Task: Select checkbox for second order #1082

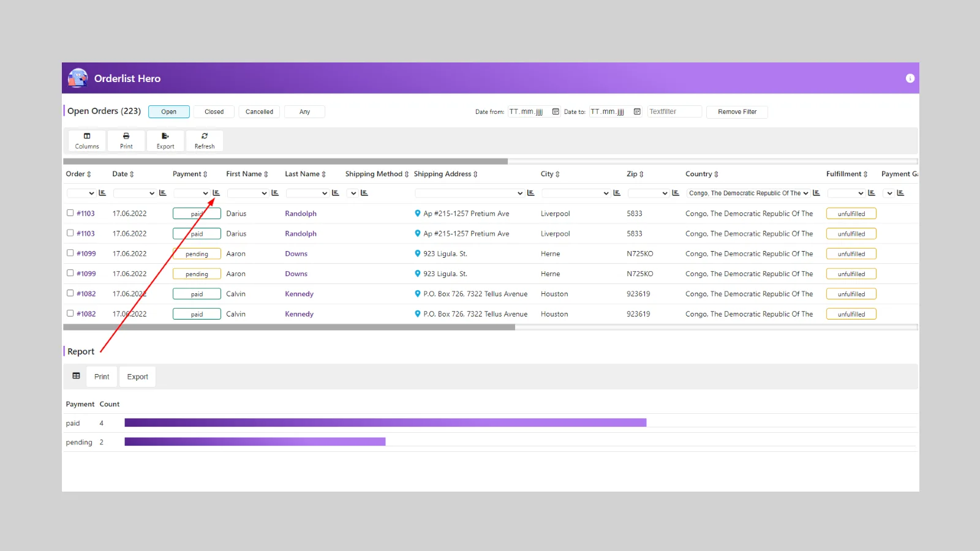Action: 70,313
